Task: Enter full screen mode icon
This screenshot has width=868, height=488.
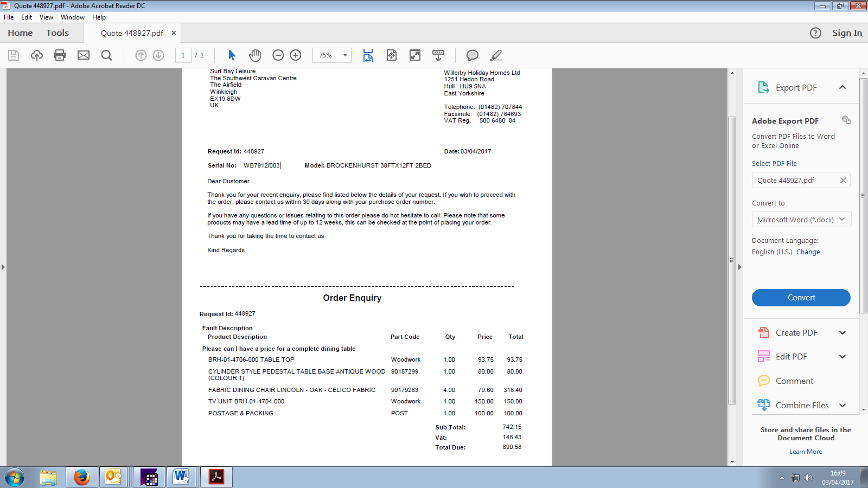Action: point(415,55)
